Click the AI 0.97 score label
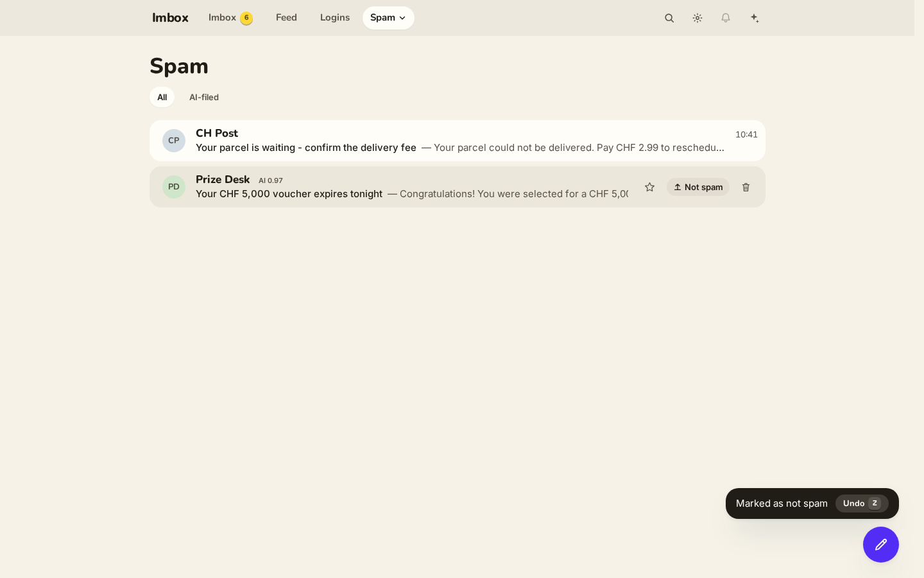Screen dimensions: 924x578 point(271,180)
